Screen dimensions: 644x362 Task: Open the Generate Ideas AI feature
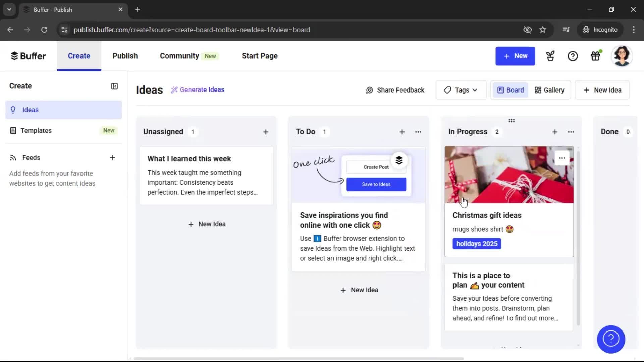click(198, 89)
